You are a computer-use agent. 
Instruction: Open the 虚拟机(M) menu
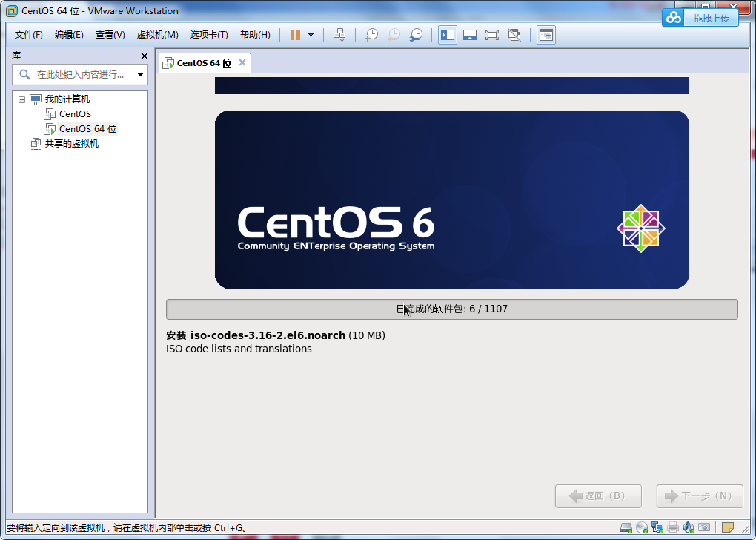157,35
